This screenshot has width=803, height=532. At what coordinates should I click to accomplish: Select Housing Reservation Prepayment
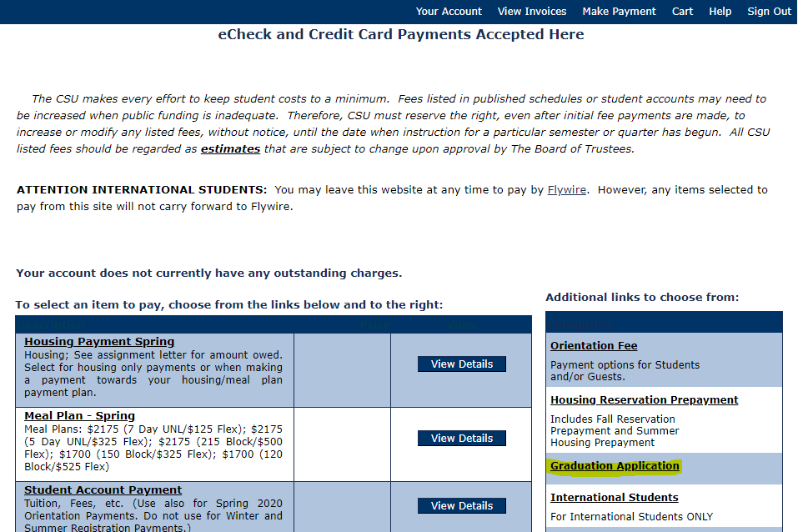(644, 399)
